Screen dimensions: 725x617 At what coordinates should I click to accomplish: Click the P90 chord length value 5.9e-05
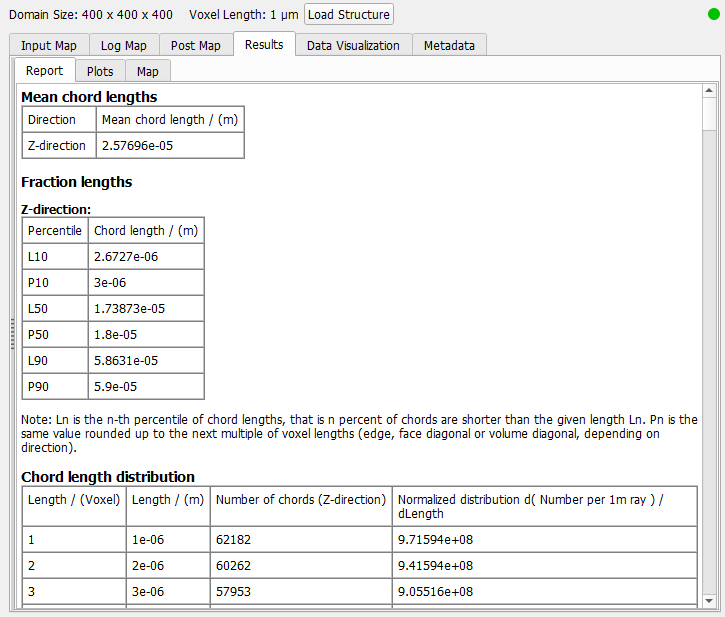point(115,387)
